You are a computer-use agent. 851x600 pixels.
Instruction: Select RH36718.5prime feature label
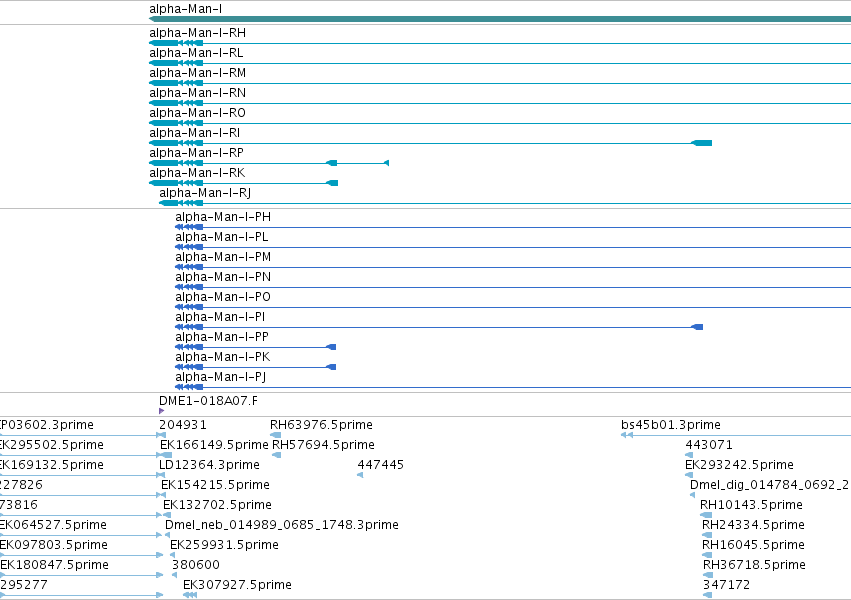[754, 565]
